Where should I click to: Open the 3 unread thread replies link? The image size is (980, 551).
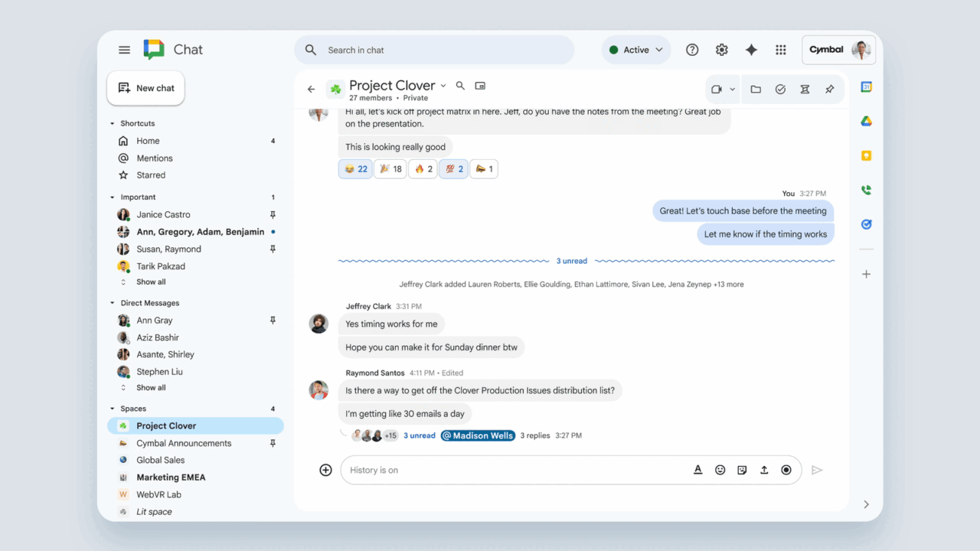pyautogui.click(x=419, y=435)
